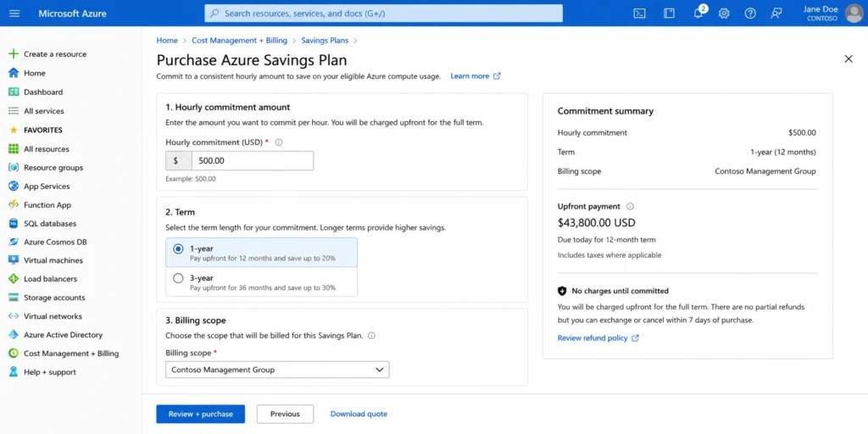Viewport: 868px width, 434px height.
Task: Open the Help question mark icon
Action: (750, 14)
